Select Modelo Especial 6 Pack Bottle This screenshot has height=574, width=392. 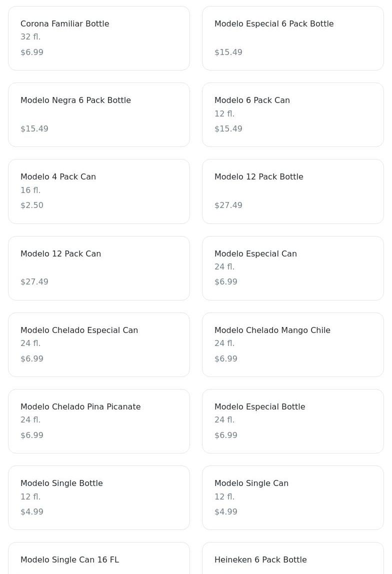click(x=293, y=38)
